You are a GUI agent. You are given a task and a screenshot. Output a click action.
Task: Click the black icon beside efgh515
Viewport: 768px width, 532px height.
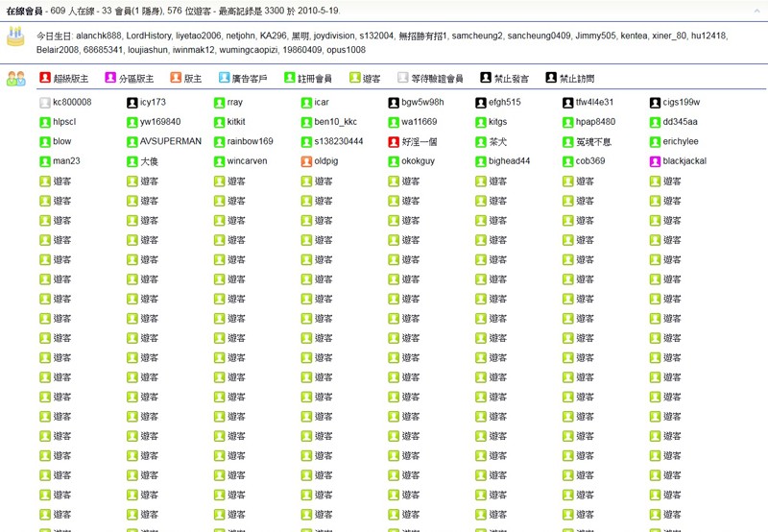[481, 103]
